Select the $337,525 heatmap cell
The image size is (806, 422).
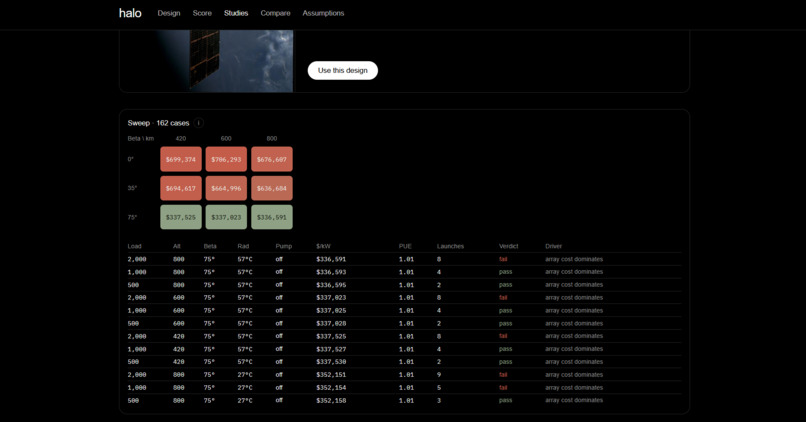[181, 217]
